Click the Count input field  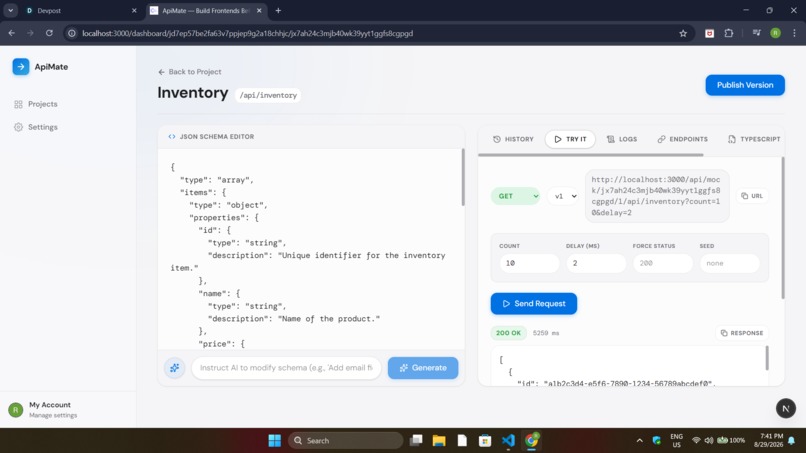pos(529,263)
